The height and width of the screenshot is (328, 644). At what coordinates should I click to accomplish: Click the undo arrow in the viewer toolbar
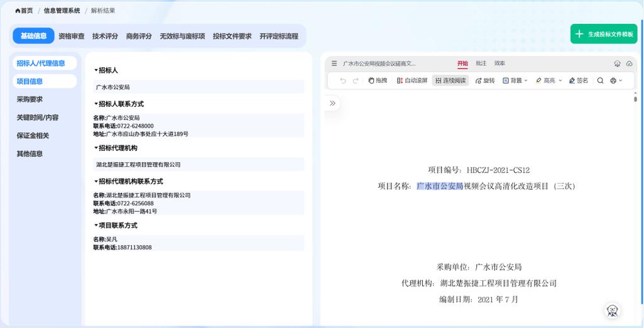[x=343, y=81]
